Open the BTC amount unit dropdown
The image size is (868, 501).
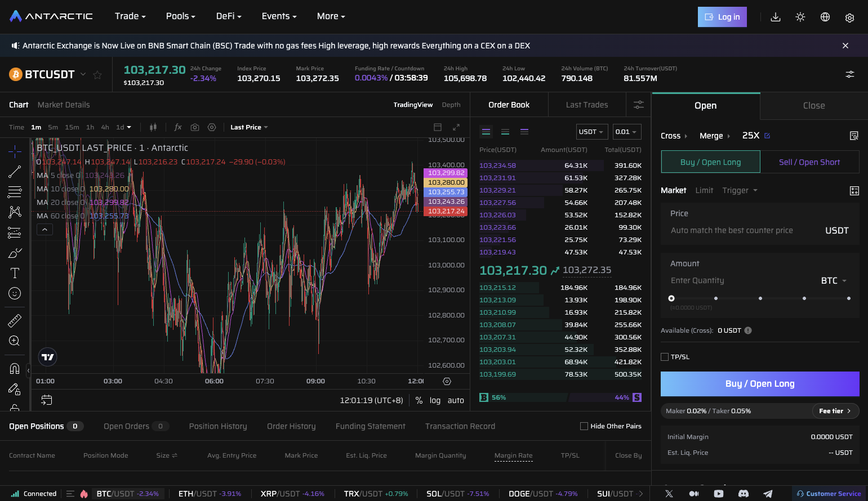click(834, 280)
